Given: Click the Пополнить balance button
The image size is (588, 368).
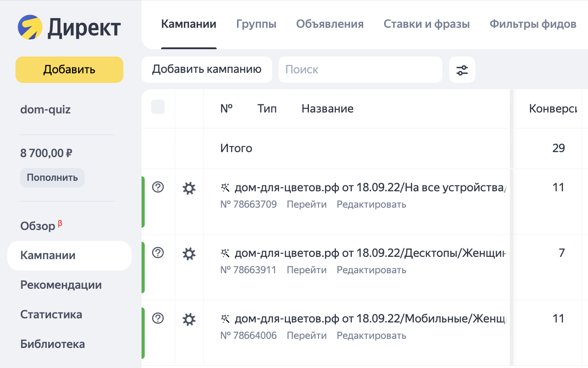Looking at the screenshot, I should tap(52, 178).
